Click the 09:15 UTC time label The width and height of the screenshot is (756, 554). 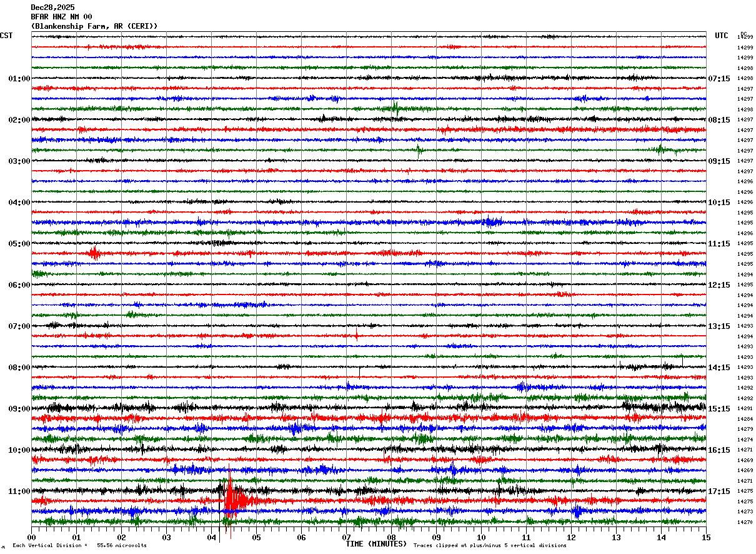pos(719,161)
